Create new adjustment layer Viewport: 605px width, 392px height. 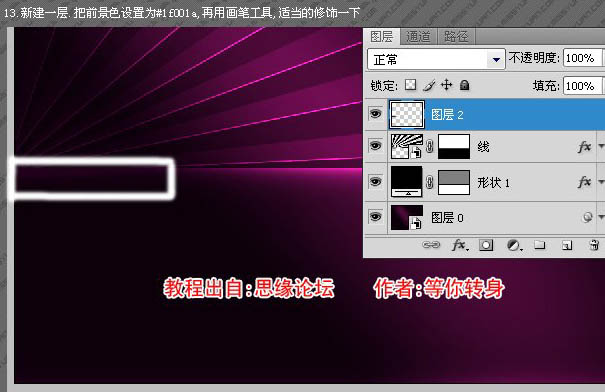tap(514, 245)
